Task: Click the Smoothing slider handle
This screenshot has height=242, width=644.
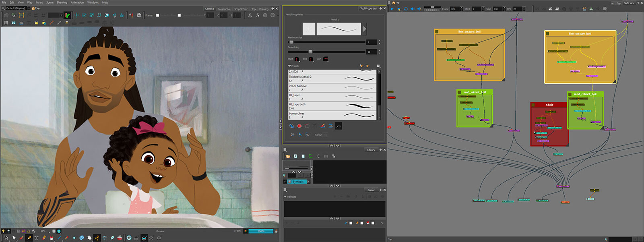Action: click(x=310, y=52)
